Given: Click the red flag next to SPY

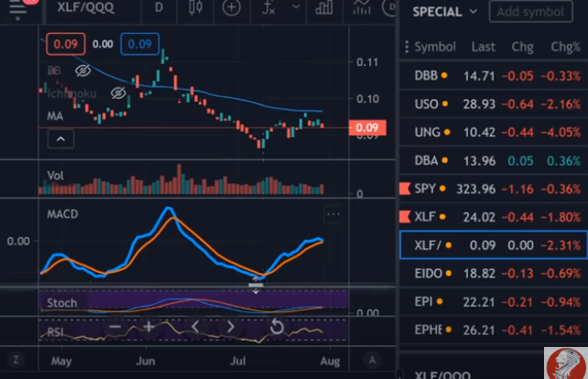Looking at the screenshot, I should coord(405,189).
